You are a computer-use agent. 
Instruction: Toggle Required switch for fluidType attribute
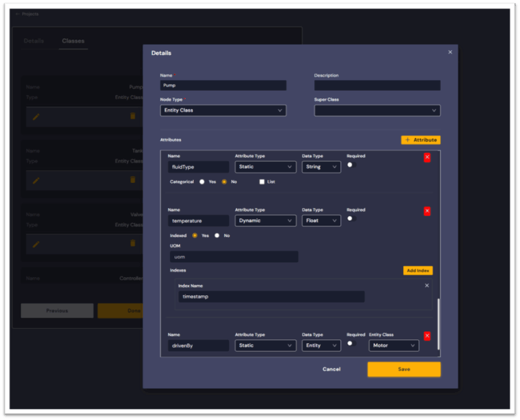coord(351,165)
